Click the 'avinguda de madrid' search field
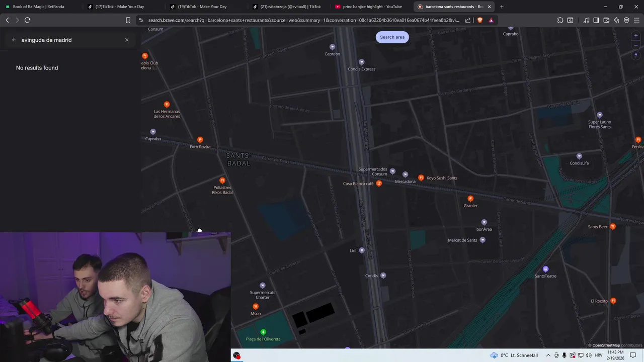 point(70,40)
